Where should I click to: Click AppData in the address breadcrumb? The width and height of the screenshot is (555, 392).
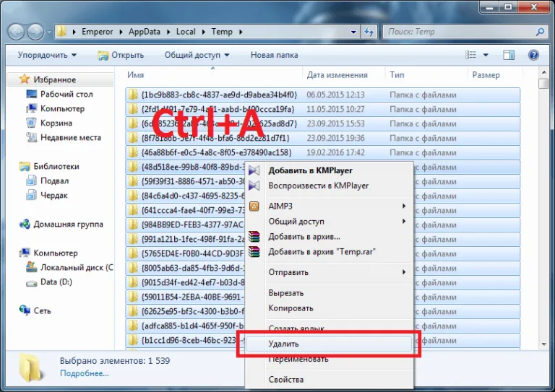[x=144, y=32]
